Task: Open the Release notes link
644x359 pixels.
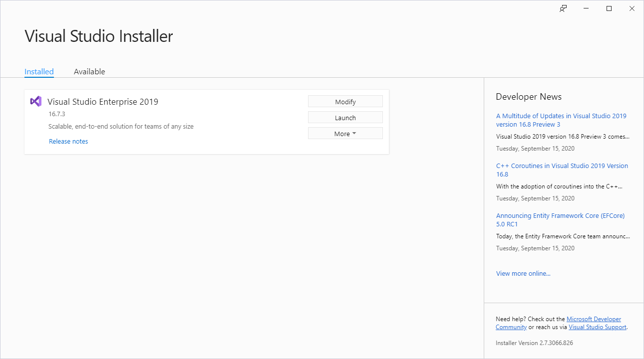Action: pos(68,141)
